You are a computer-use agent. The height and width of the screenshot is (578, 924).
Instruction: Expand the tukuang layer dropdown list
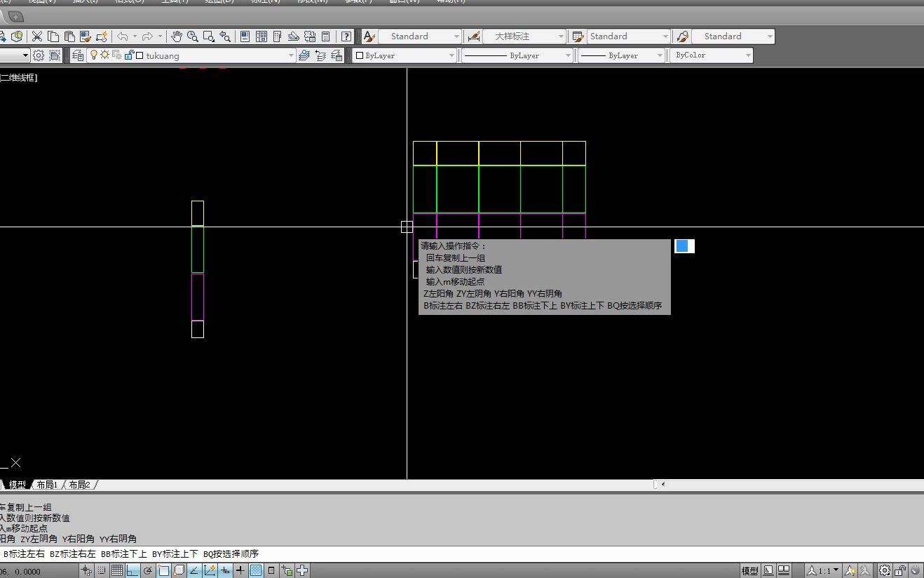pos(291,55)
